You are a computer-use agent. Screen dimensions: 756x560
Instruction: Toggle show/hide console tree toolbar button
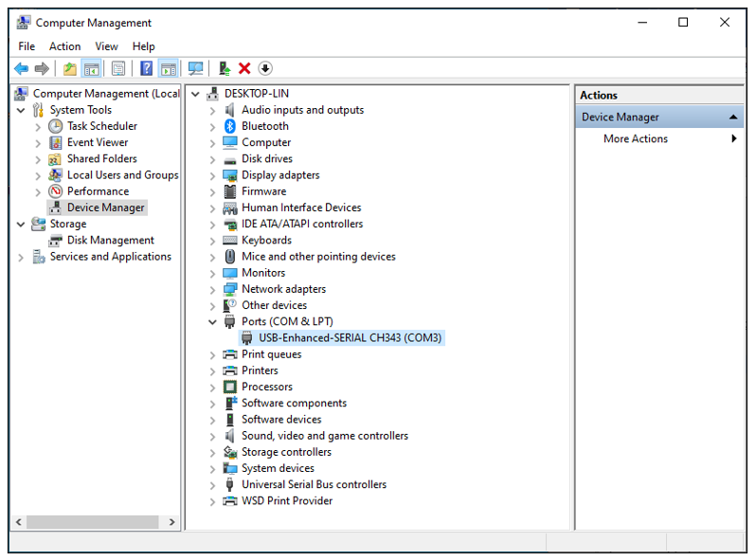[91, 68]
